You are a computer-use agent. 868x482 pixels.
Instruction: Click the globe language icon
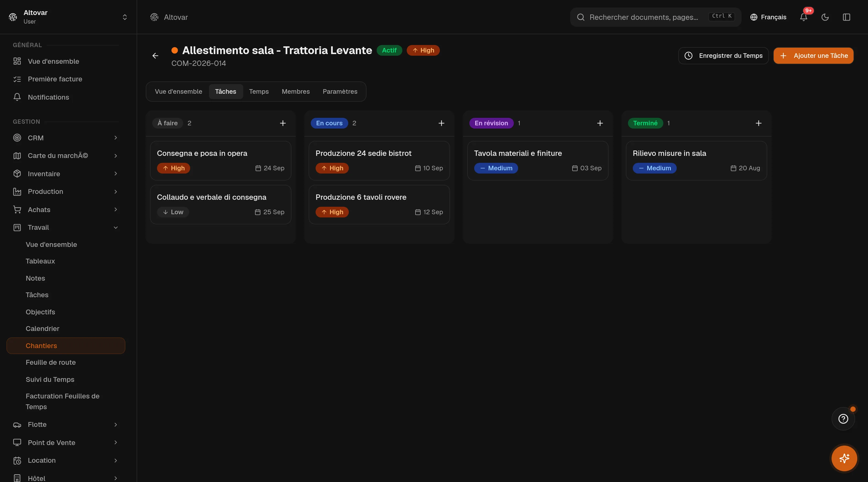click(754, 17)
